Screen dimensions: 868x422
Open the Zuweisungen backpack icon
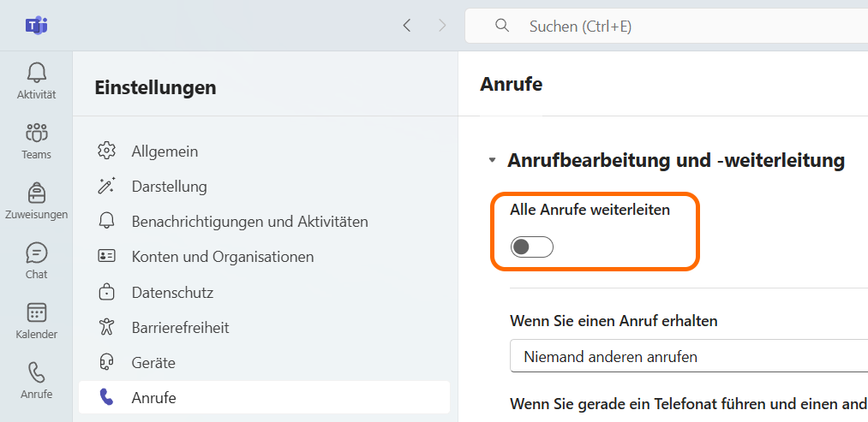coord(36,200)
